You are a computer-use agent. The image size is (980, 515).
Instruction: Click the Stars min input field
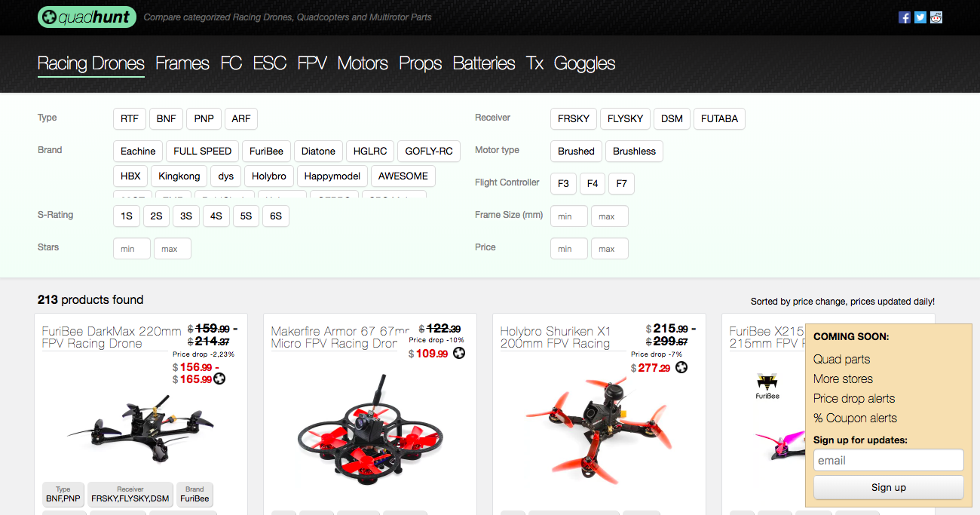pyautogui.click(x=132, y=249)
